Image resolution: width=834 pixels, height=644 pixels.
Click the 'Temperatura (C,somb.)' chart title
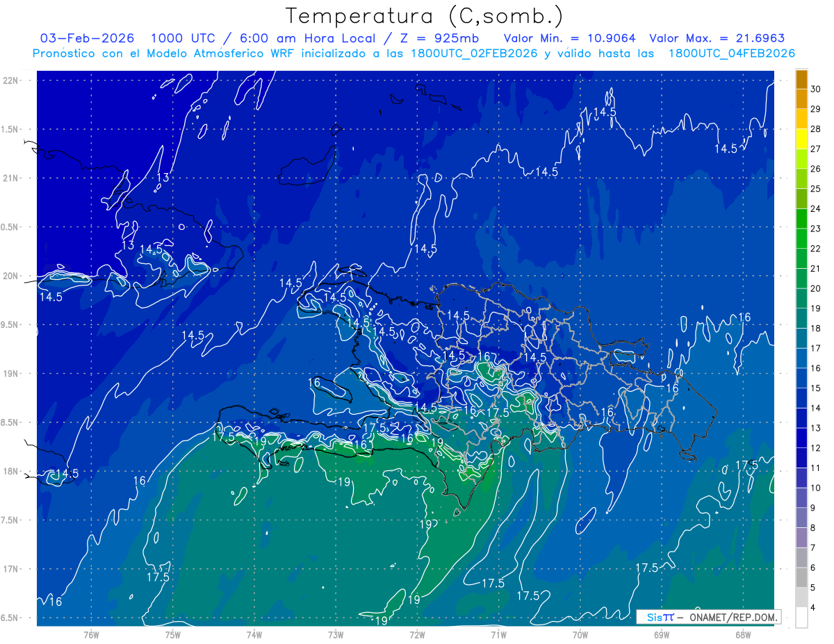point(425,17)
